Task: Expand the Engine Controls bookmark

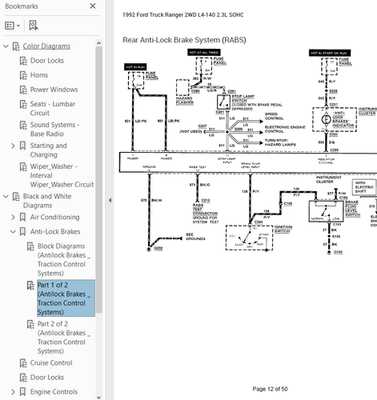Action: (x=13, y=392)
